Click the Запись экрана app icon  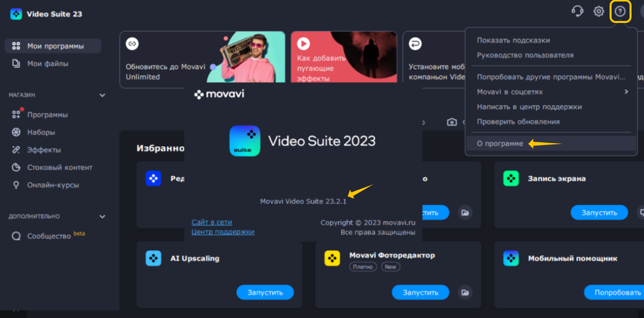[511, 178]
